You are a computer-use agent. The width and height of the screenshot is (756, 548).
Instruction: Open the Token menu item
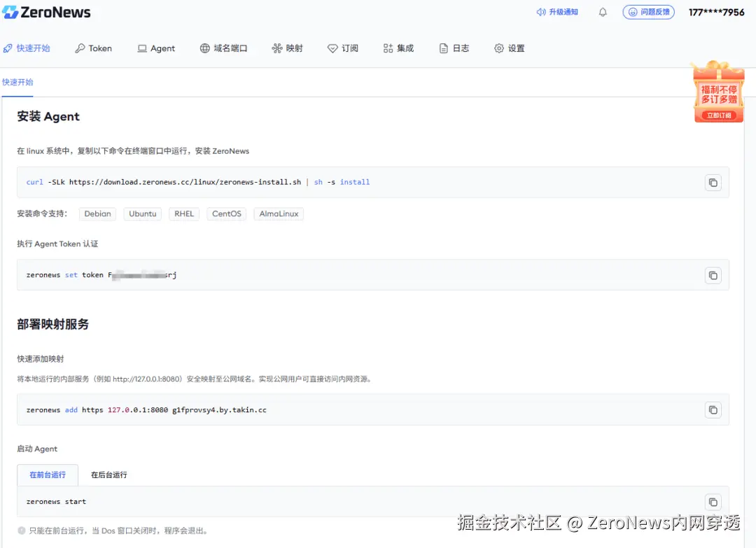coord(94,48)
